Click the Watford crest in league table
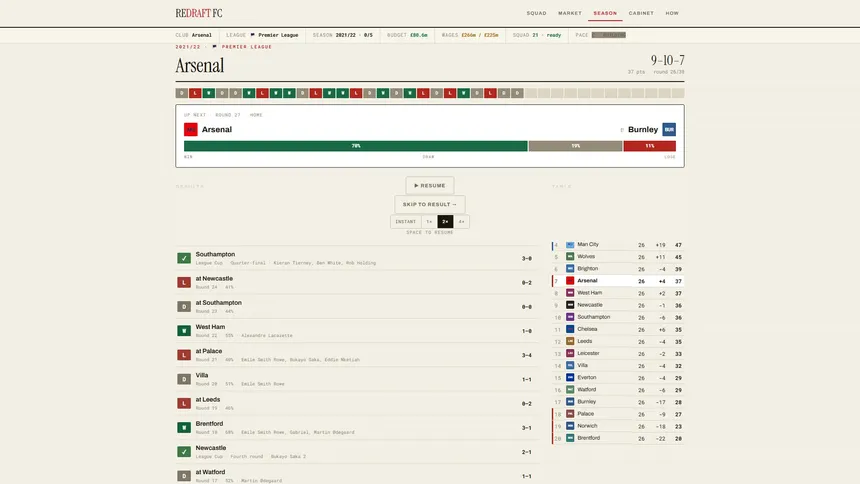This screenshot has height=484, width=860. click(x=570, y=390)
